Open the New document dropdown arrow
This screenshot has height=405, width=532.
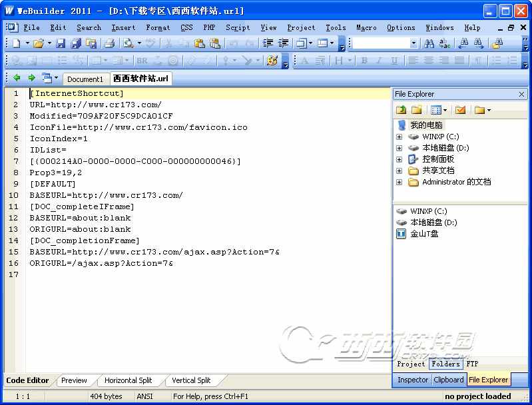coord(27,43)
